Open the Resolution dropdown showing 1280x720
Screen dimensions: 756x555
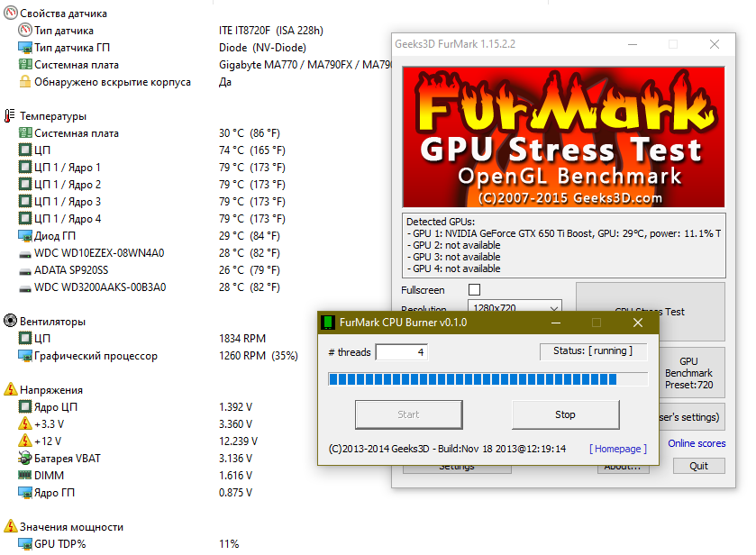click(515, 306)
